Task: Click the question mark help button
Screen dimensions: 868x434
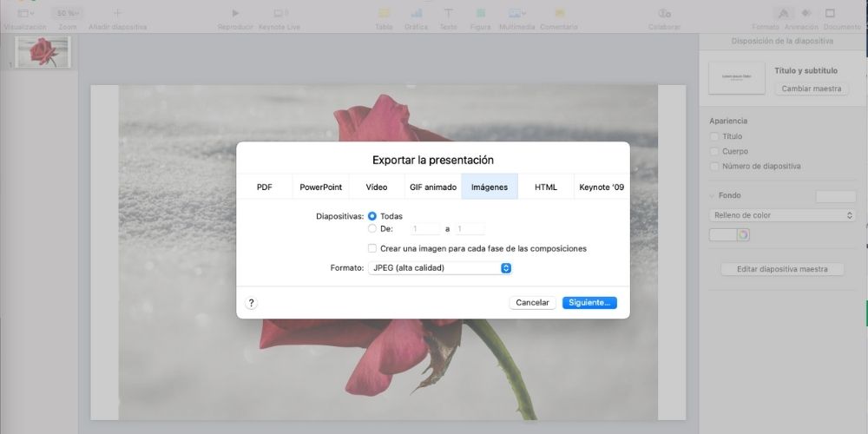Action: tap(252, 303)
